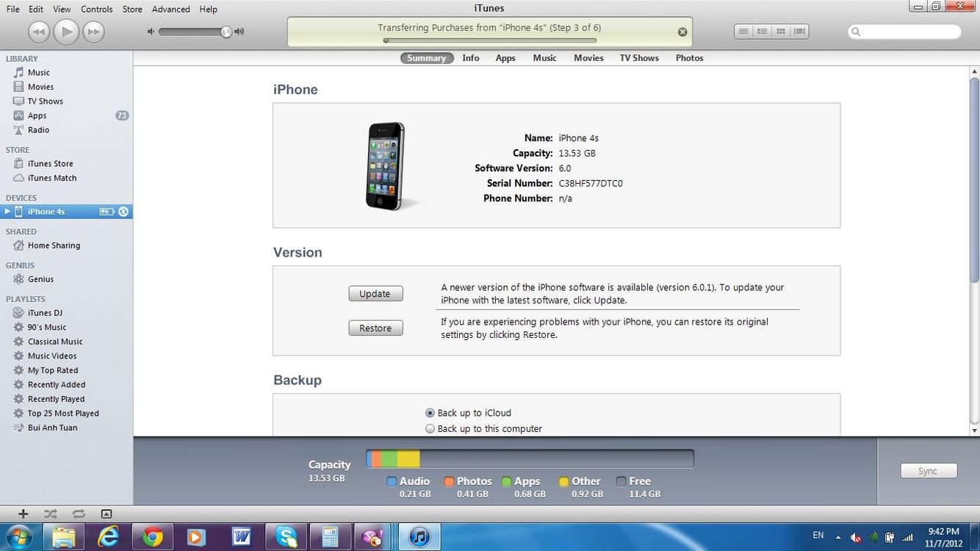Switch to the Movies tab
Image resolution: width=980 pixels, height=551 pixels.
click(x=588, y=58)
